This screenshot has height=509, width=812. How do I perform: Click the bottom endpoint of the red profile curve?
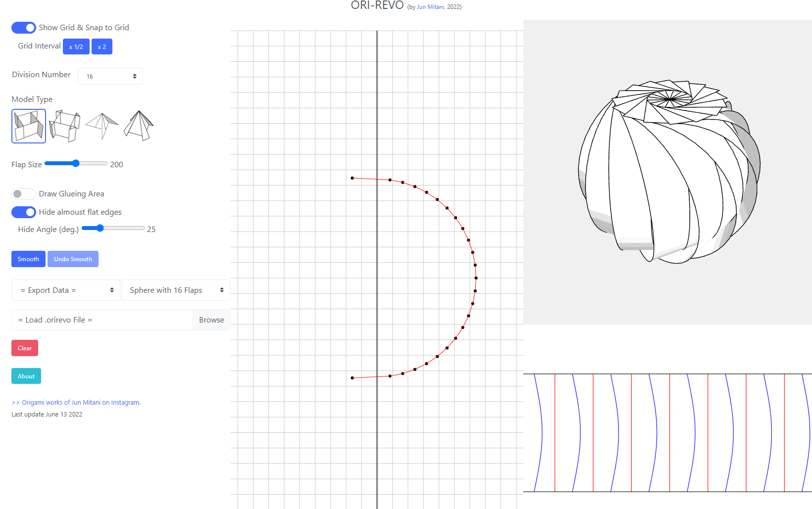[x=353, y=378]
